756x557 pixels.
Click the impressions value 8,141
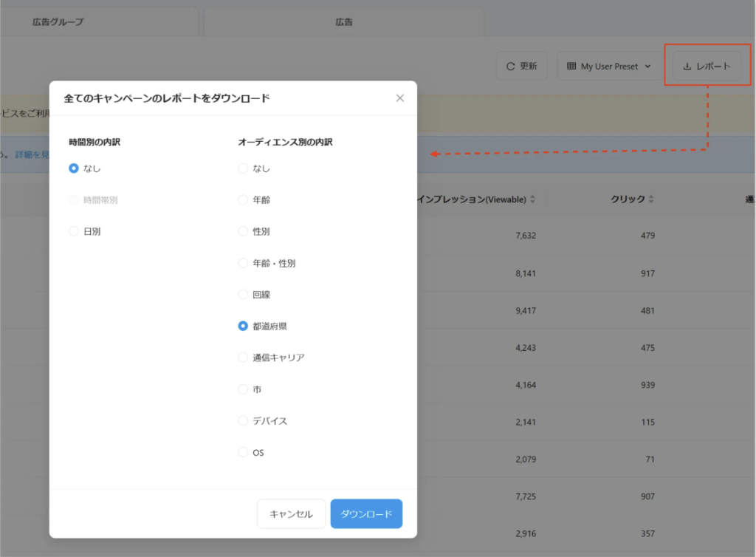(x=526, y=273)
